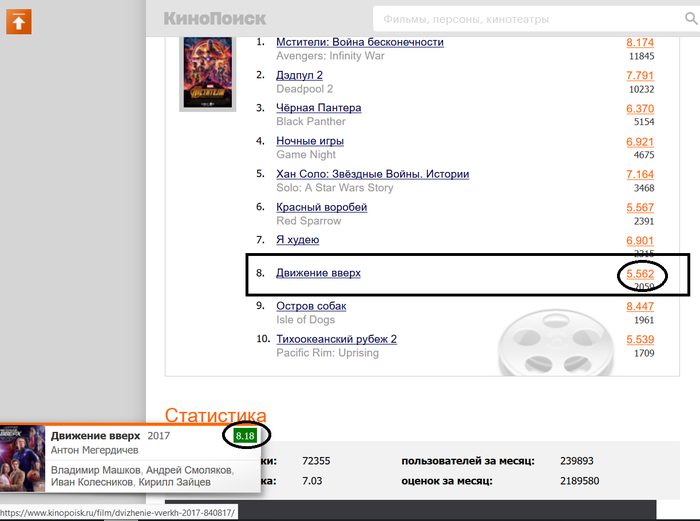Click the 6.370 rating link
700x521 pixels.
[x=640, y=108]
